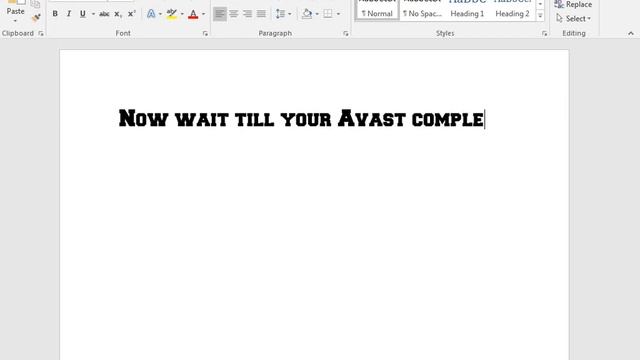
Task: Open the line spacing dropdown arrow
Action: coord(290,14)
